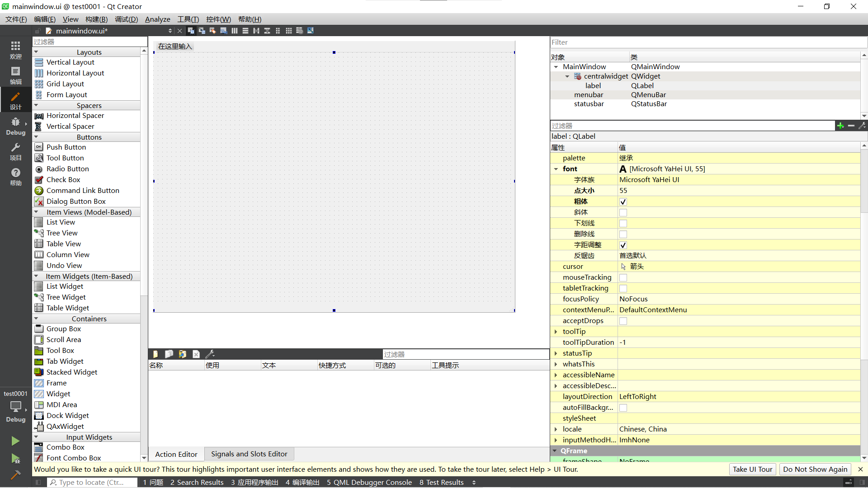Toggle the mouseTracking checkbox
The image size is (868, 488).
[x=623, y=277]
